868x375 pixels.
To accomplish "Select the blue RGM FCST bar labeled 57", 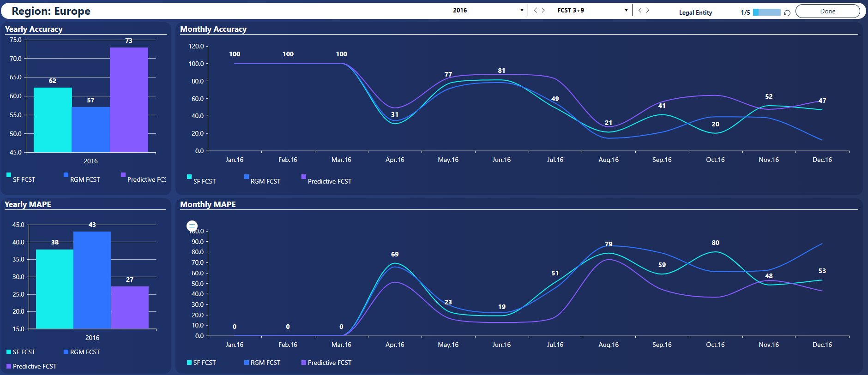I will click(90, 130).
